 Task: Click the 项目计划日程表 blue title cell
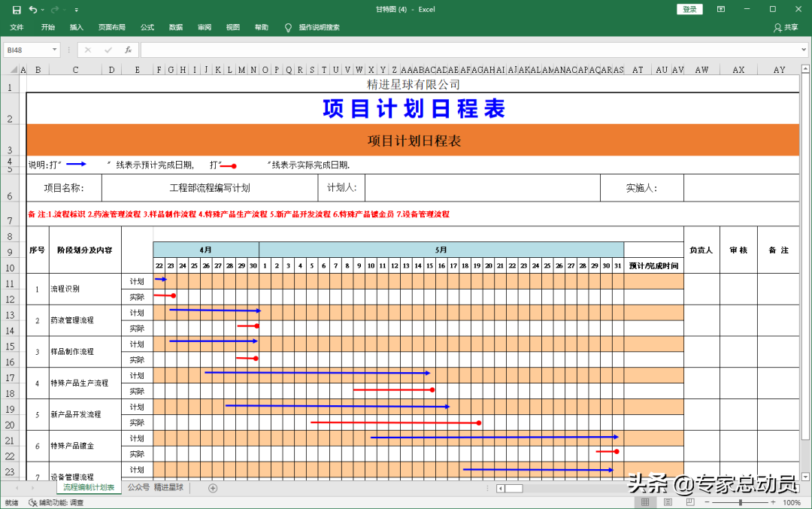coord(414,109)
